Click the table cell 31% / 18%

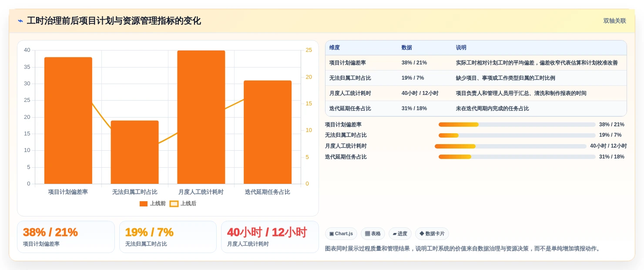[414, 108]
